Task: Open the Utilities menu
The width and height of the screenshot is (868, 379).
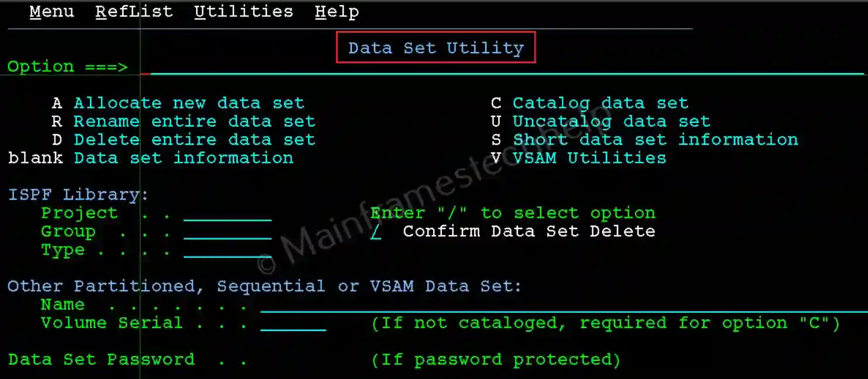Action: pos(243,12)
